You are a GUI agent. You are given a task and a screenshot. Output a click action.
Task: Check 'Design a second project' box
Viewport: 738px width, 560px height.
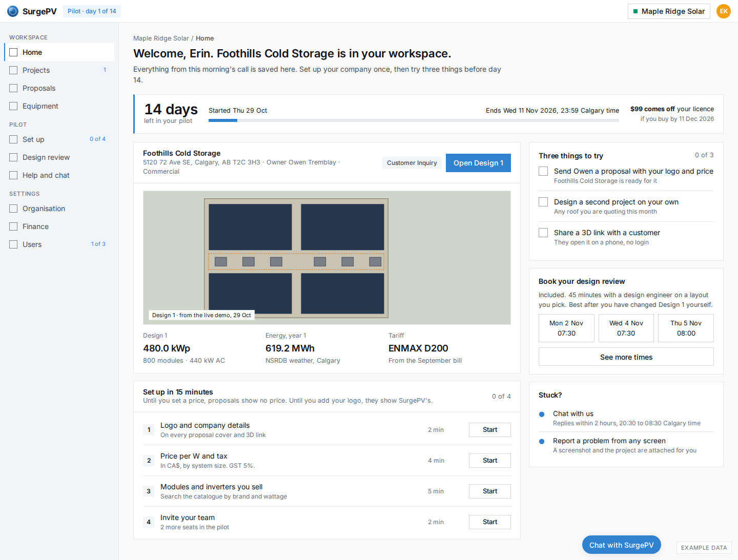[543, 202]
